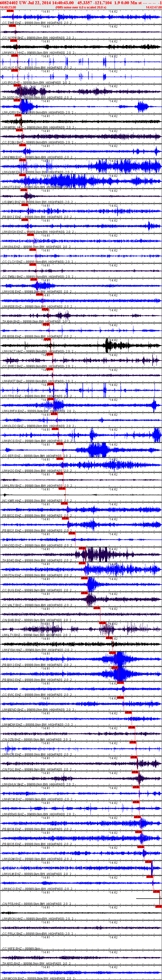The width and height of the screenshot is (162, 980).
Task: Click the red pick marker on TA E04D trace
Action: tap(82, 548)
